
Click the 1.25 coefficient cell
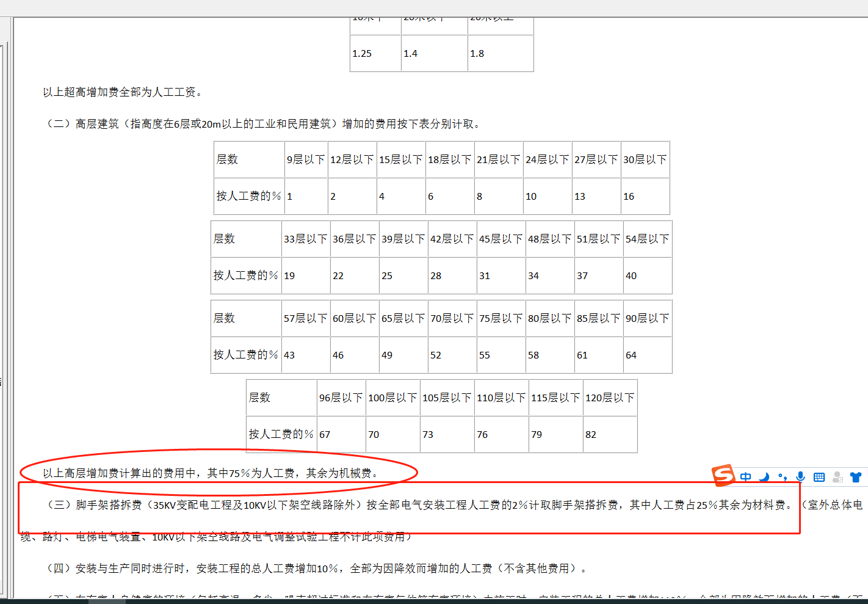(375, 53)
